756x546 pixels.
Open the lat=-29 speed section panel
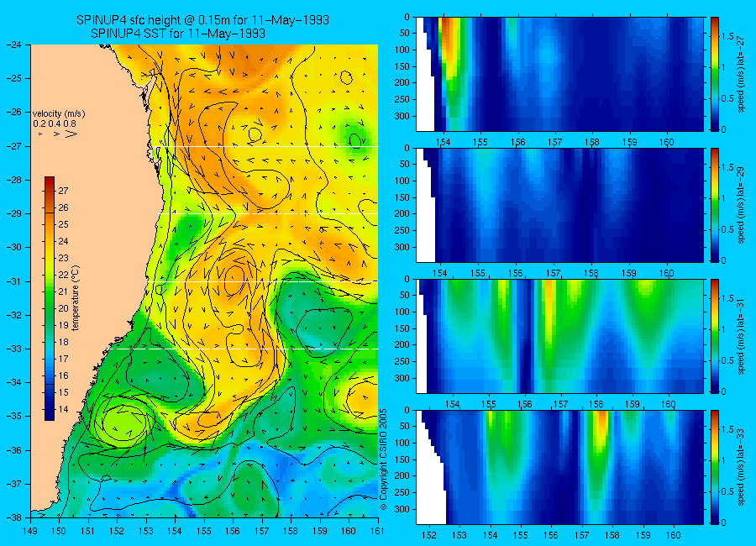click(559, 205)
